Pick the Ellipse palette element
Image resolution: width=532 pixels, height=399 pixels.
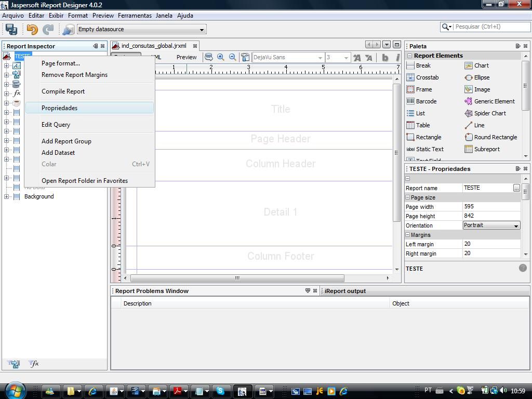(477, 77)
